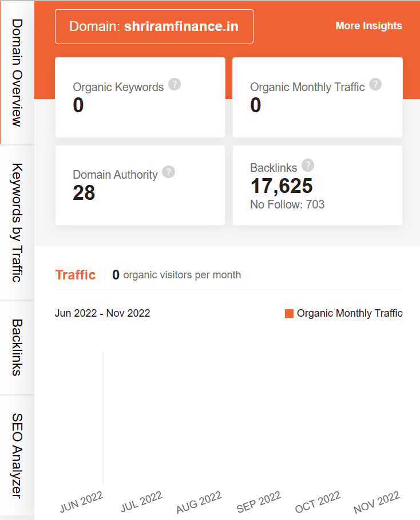
Task: Click the orange Organic Monthly Traffic legend square
Action: (288, 313)
